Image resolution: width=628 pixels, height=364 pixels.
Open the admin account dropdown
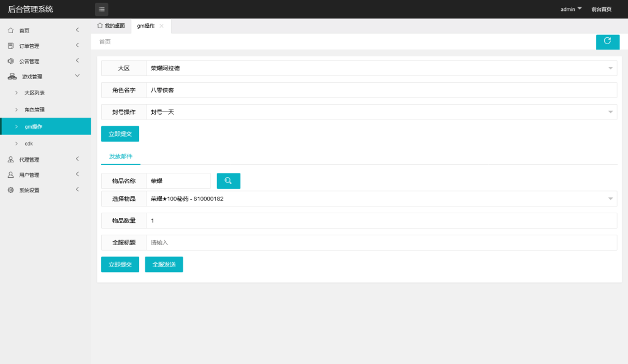point(570,9)
